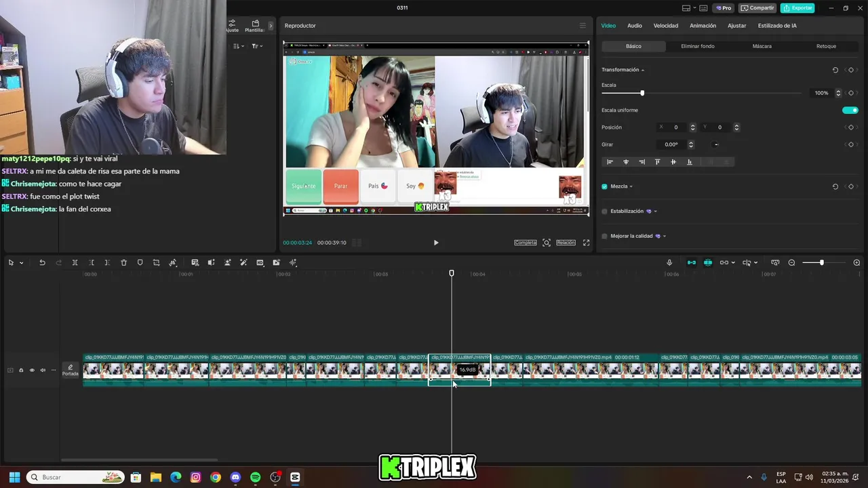Open the linkage options dropdown

[x=733, y=263]
